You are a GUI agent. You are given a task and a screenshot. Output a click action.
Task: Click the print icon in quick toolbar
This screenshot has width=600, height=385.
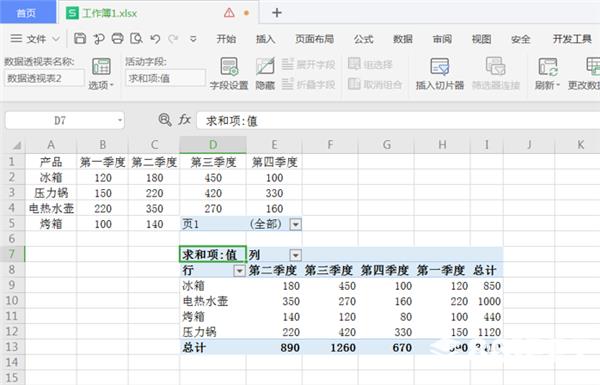117,39
